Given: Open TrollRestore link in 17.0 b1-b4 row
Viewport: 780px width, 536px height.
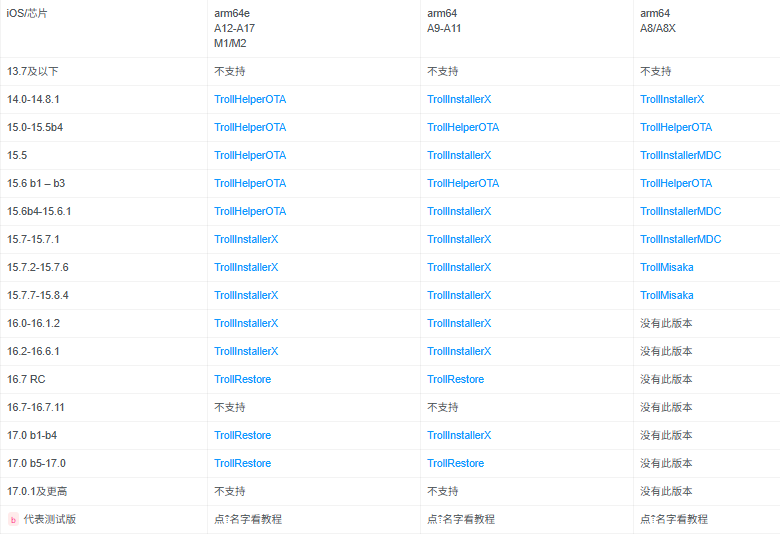Looking at the screenshot, I should click(x=242, y=435).
